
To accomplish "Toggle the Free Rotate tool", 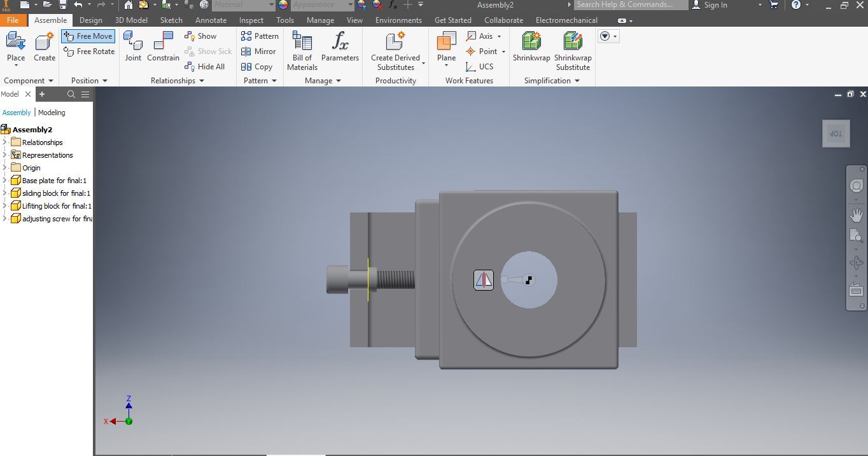I will pos(89,52).
